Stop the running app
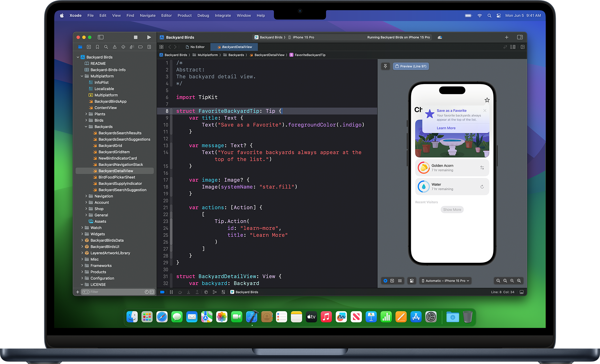Image resolution: width=600 pixels, height=364 pixels. (x=136, y=37)
